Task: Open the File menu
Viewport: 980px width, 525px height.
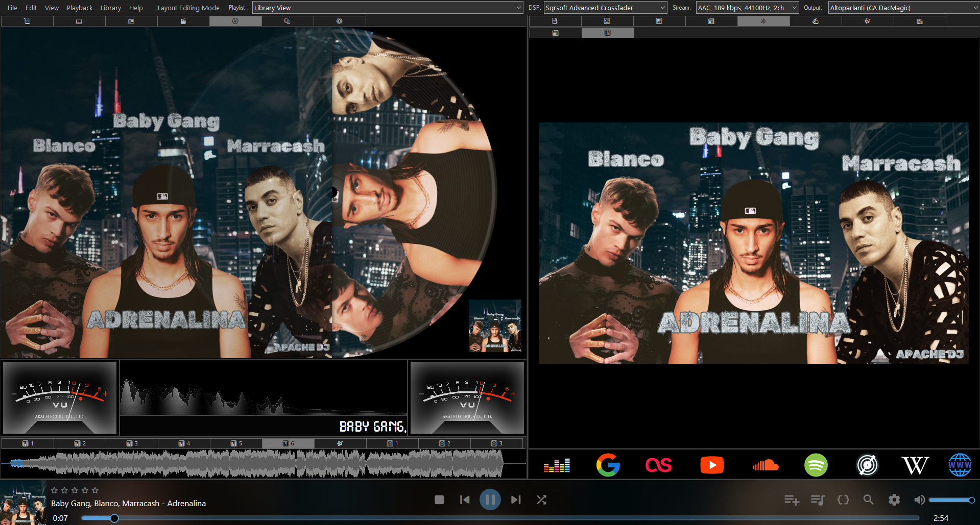Action: (x=12, y=8)
